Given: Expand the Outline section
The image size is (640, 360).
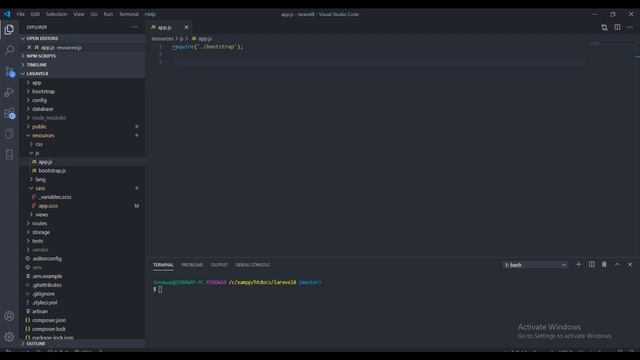Looking at the screenshot, I should pyautogui.click(x=82, y=344).
